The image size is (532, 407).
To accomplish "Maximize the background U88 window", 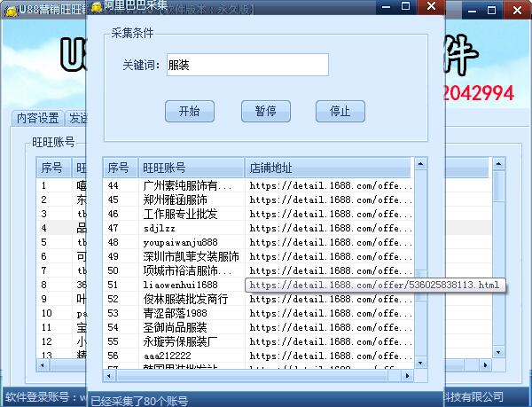I will click(491, 10).
